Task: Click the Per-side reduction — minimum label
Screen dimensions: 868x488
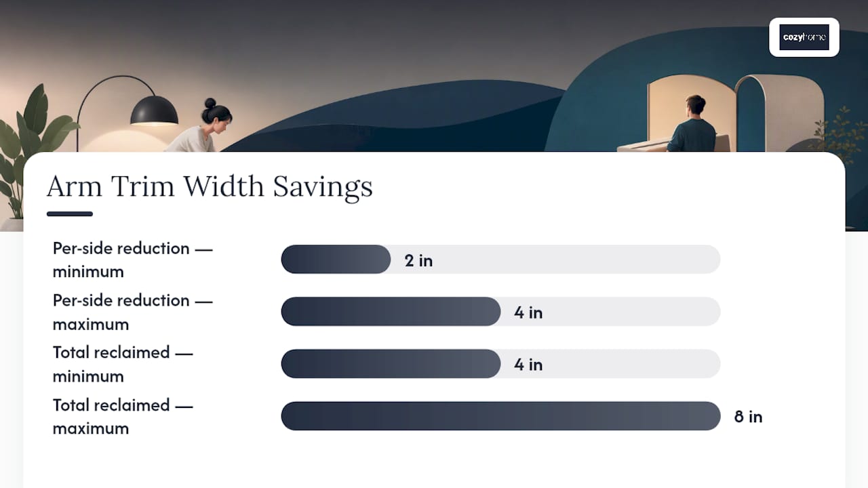Action: point(133,260)
